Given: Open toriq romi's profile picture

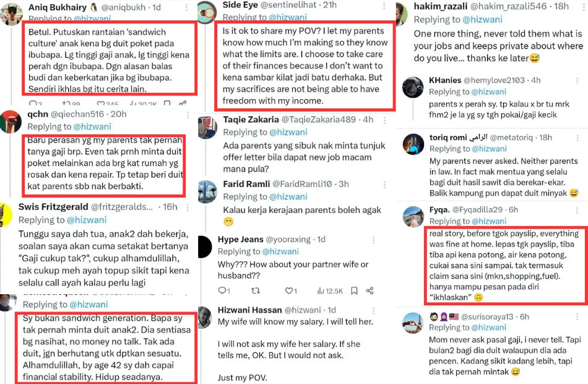Looking at the screenshot, I should 412,144.
